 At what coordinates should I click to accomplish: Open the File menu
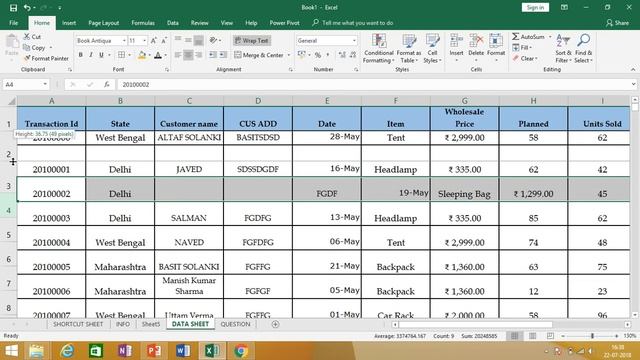click(x=13, y=23)
